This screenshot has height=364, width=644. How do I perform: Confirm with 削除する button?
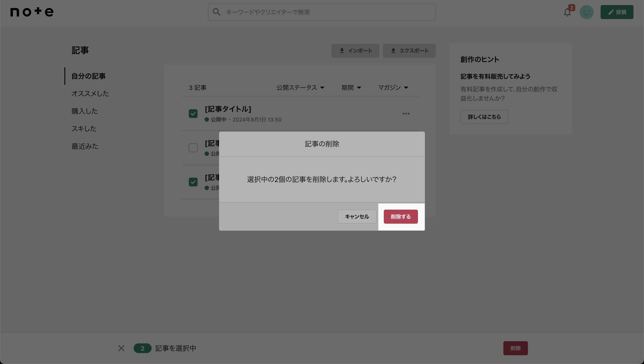click(x=400, y=217)
